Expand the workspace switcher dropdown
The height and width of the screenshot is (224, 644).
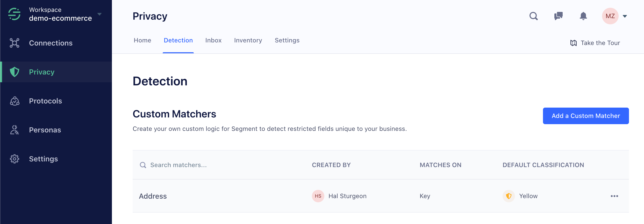pos(99,14)
